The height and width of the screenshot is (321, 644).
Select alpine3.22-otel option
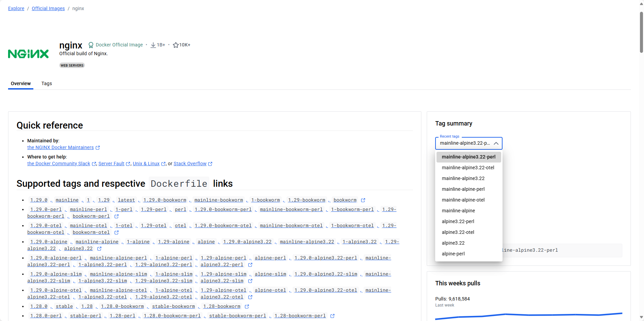coord(469,232)
